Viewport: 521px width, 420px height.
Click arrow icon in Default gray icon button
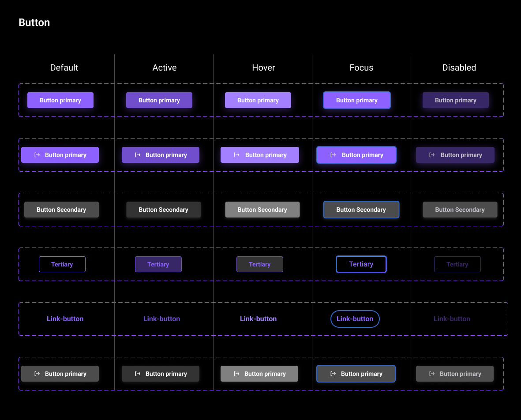[37, 374]
